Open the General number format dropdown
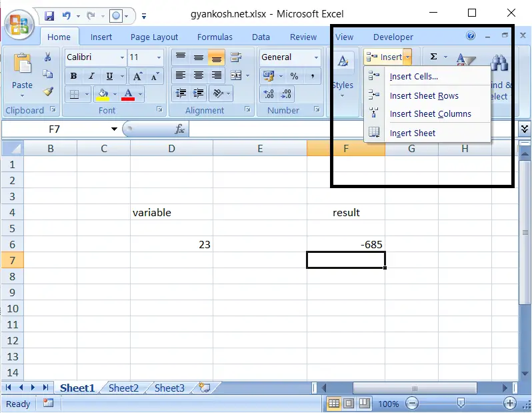The width and height of the screenshot is (532, 413). click(x=316, y=57)
